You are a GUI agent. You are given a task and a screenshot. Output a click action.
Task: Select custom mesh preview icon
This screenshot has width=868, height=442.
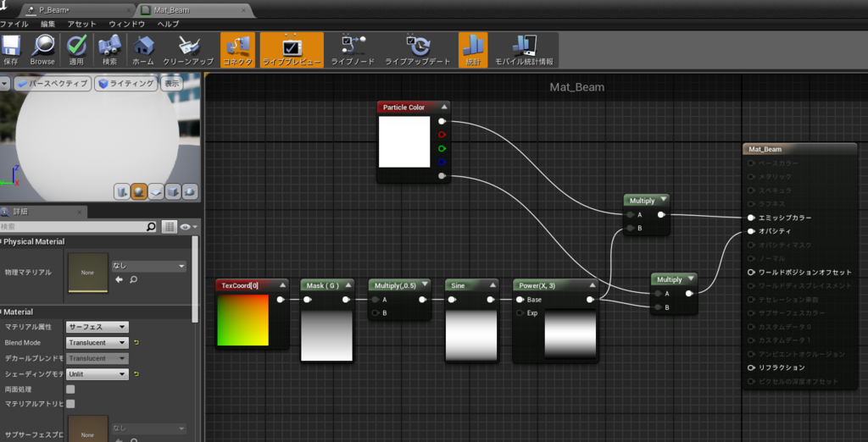tap(190, 191)
